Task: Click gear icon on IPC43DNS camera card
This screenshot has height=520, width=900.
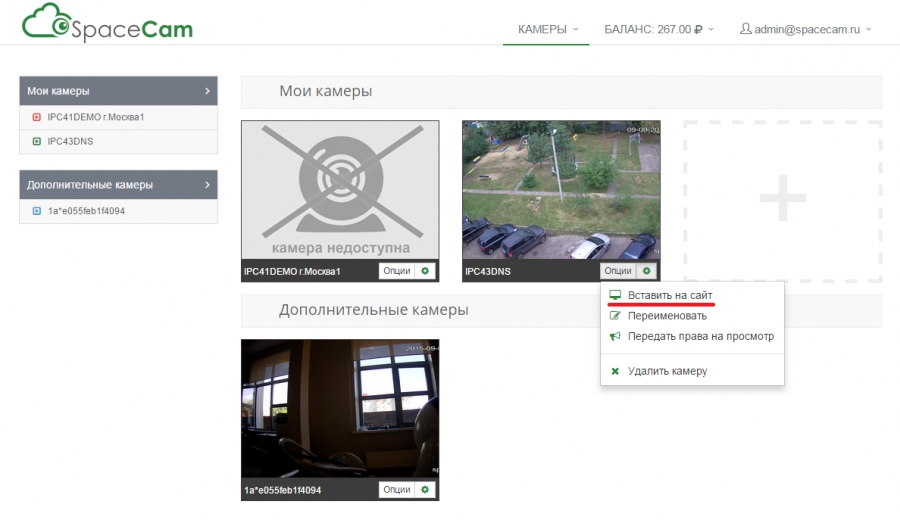Action: click(x=646, y=271)
